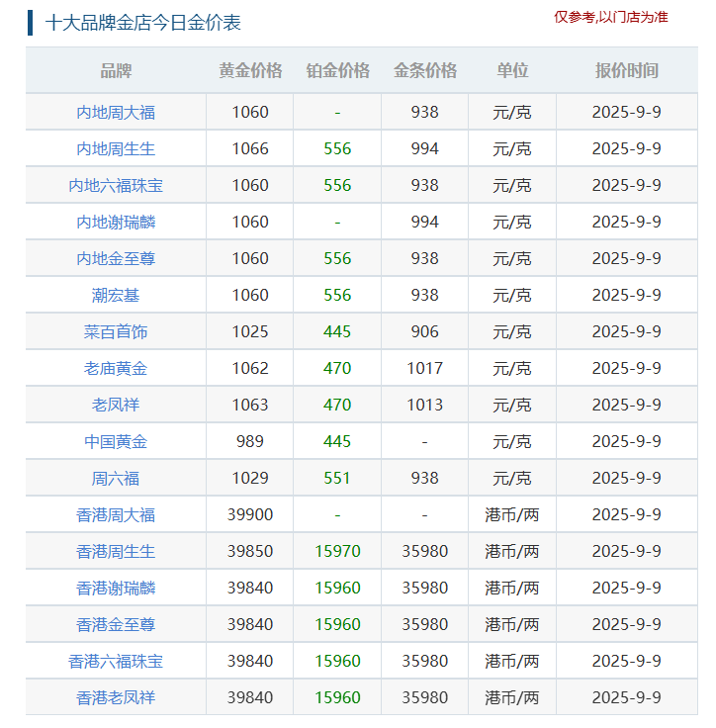Click the 香港谢瑞麟 brand link

116,589
